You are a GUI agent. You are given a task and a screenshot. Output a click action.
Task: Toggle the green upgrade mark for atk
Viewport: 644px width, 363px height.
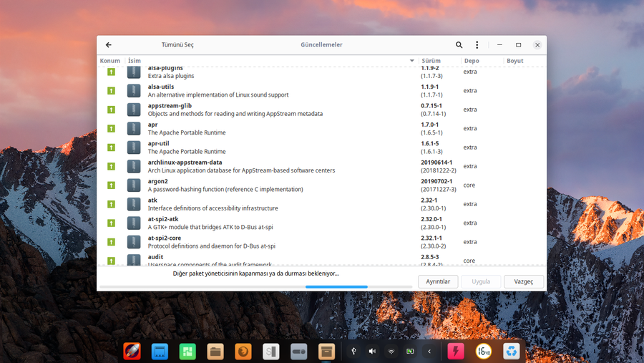click(x=111, y=204)
